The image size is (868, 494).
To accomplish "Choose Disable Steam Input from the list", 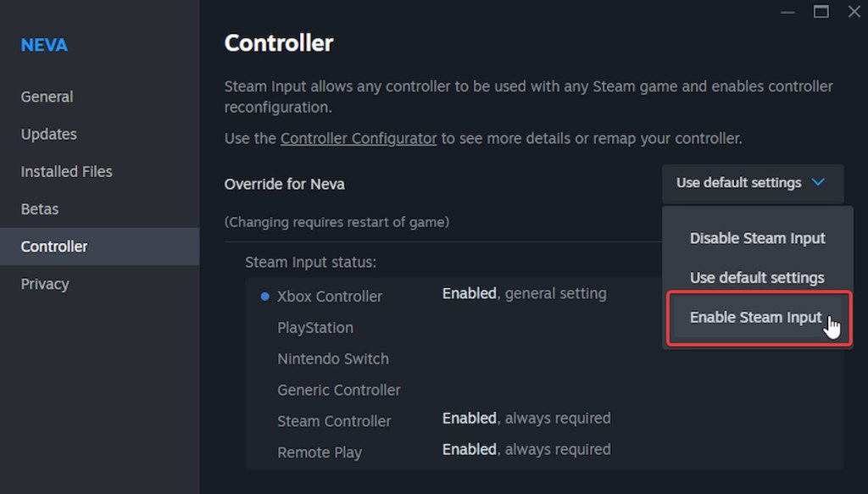I will coord(757,238).
